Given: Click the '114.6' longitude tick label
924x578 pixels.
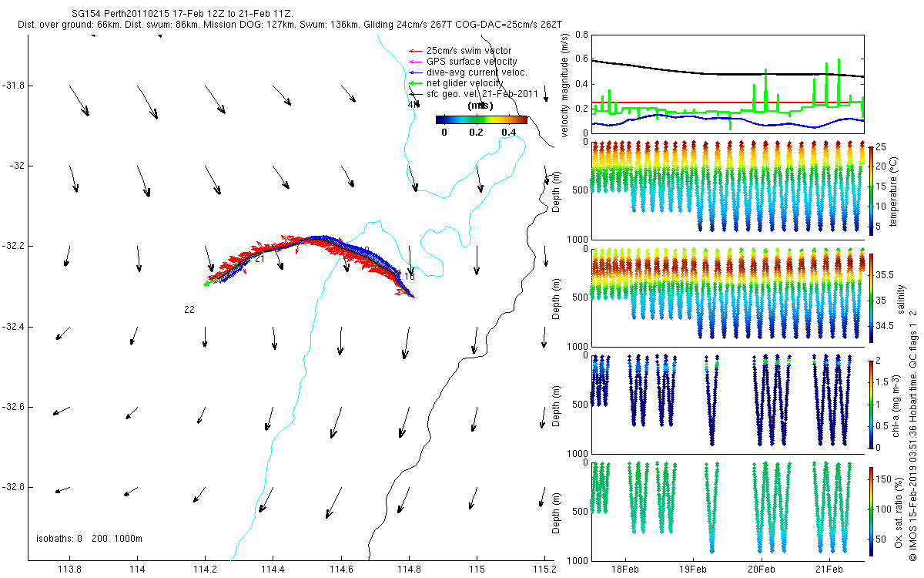Looking at the screenshot, I should click(x=340, y=570).
